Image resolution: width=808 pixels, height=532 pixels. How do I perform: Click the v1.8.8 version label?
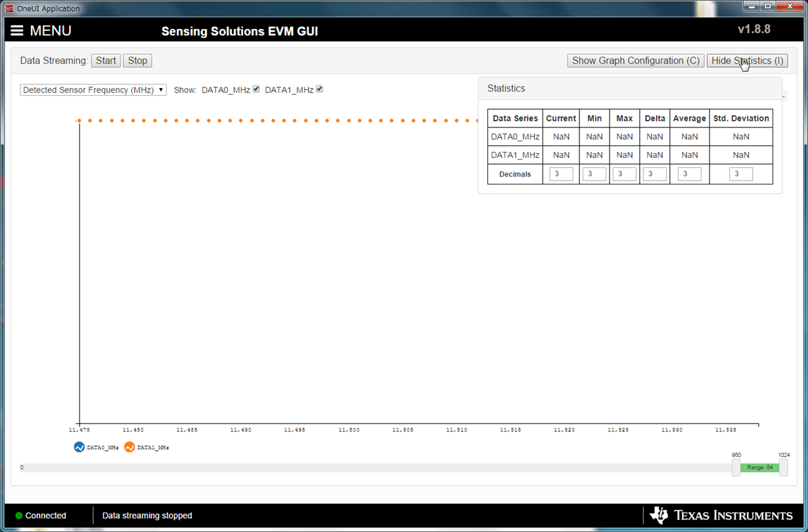pos(754,30)
